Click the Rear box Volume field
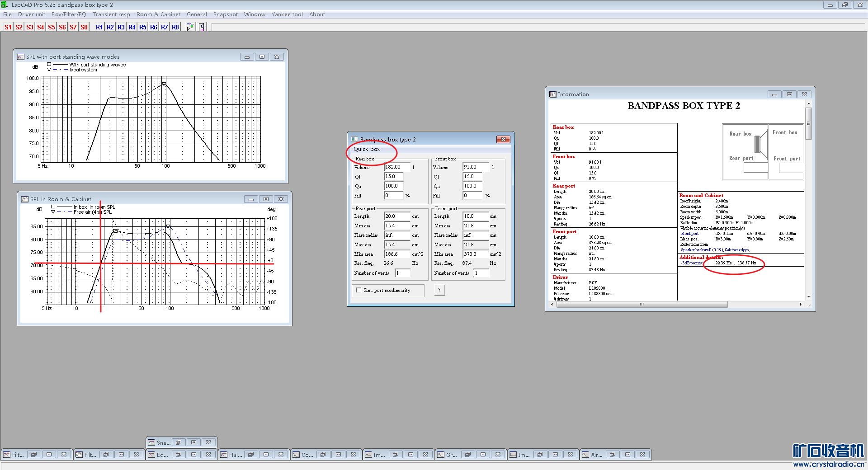This screenshot has height=470, width=868. 397,167
